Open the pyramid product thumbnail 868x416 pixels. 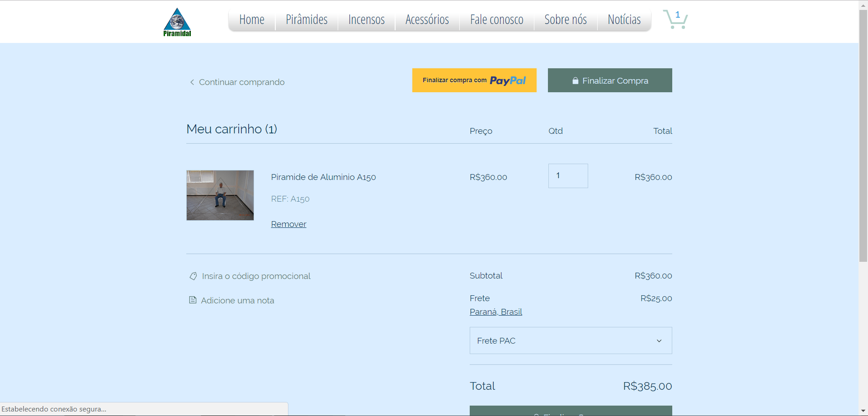click(220, 195)
